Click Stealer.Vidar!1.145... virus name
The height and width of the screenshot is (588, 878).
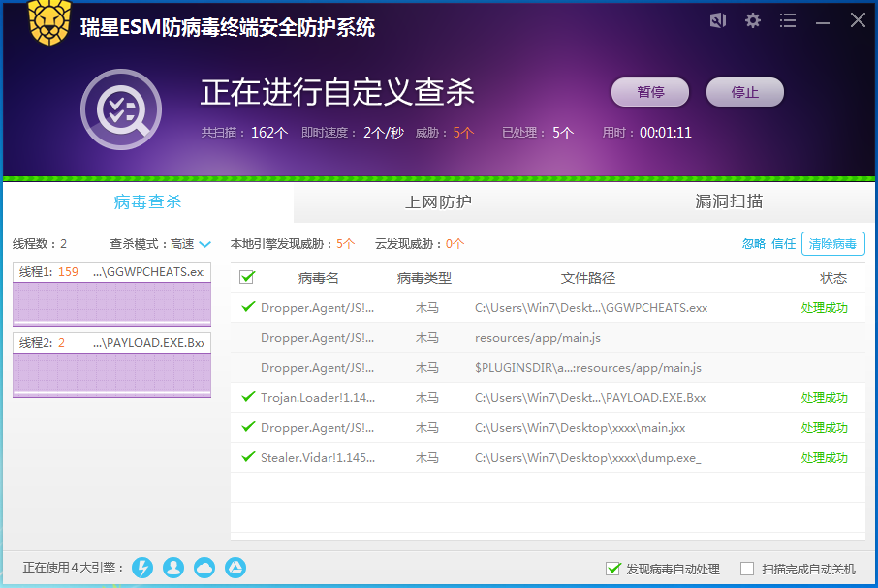pyautogui.click(x=318, y=457)
